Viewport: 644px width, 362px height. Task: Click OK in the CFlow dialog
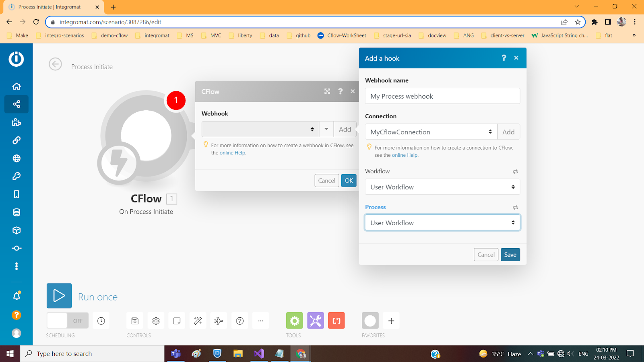point(349,181)
